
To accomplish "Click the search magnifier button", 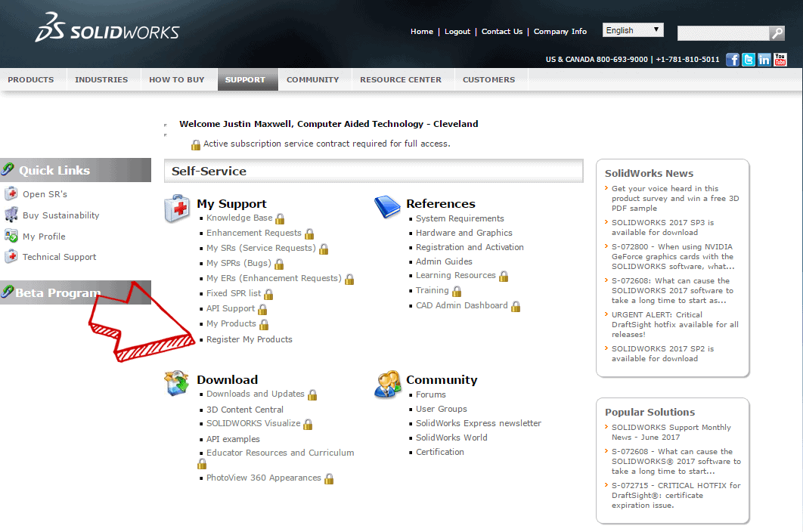I will (777, 32).
